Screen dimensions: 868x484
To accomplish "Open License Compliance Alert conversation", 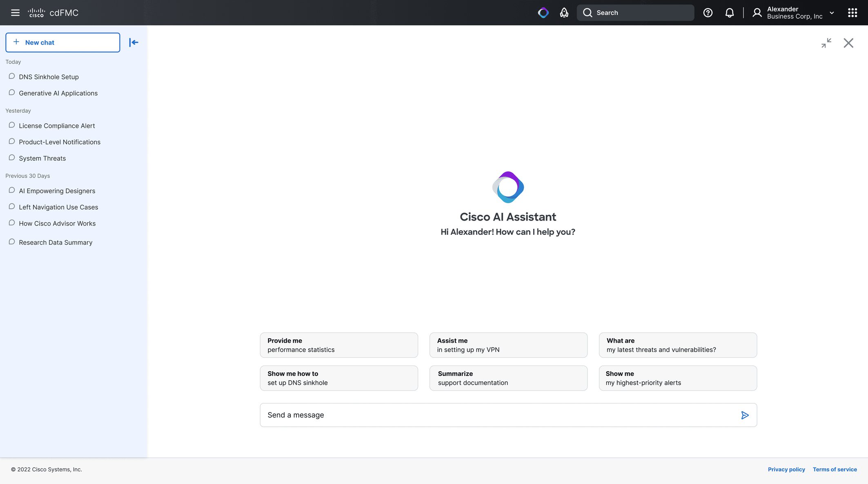I will pyautogui.click(x=57, y=126).
